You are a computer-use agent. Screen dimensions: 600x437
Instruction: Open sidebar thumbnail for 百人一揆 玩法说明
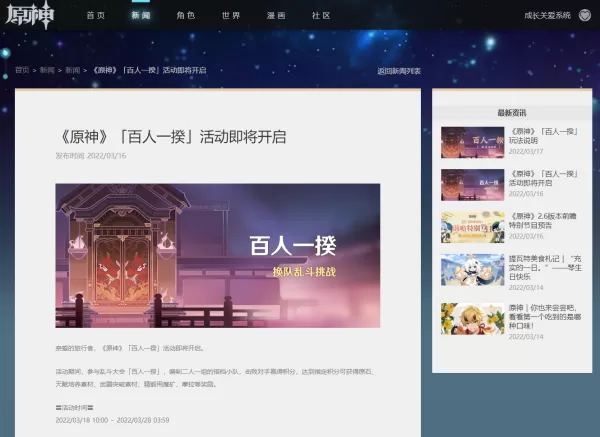coord(473,142)
